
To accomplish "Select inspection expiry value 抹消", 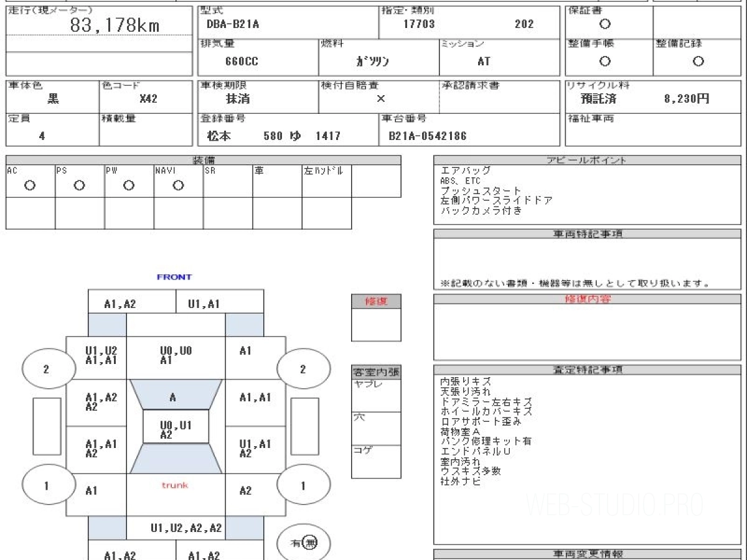I will (x=237, y=98).
